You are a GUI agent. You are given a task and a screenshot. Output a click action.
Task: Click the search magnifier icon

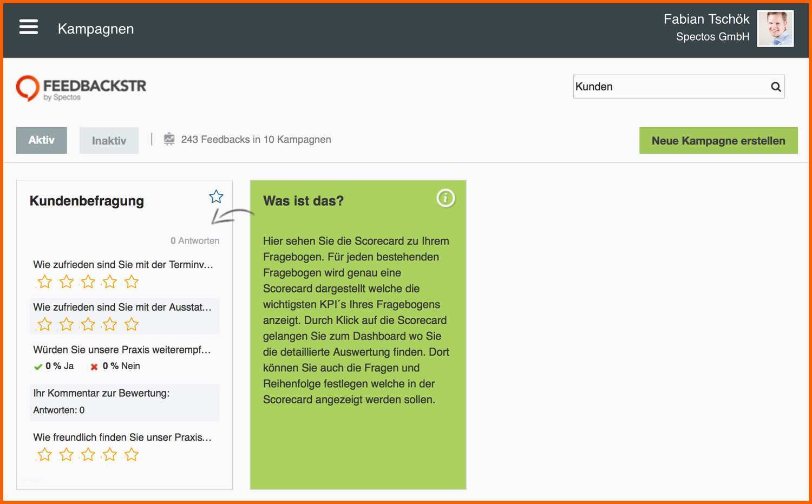pyautogui.click(x=776, y=87)
